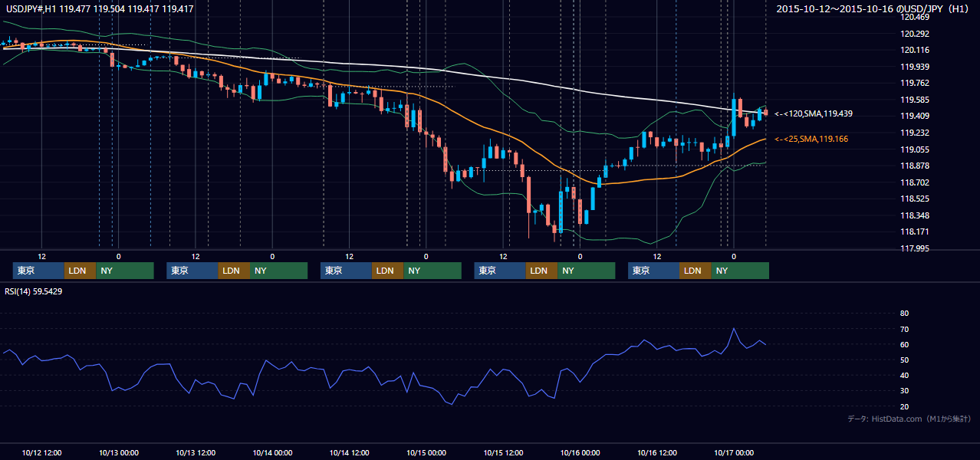Select the 10/13 12:00 time label
This screenshot has height=460, width=980.
[x=196, y=452]
